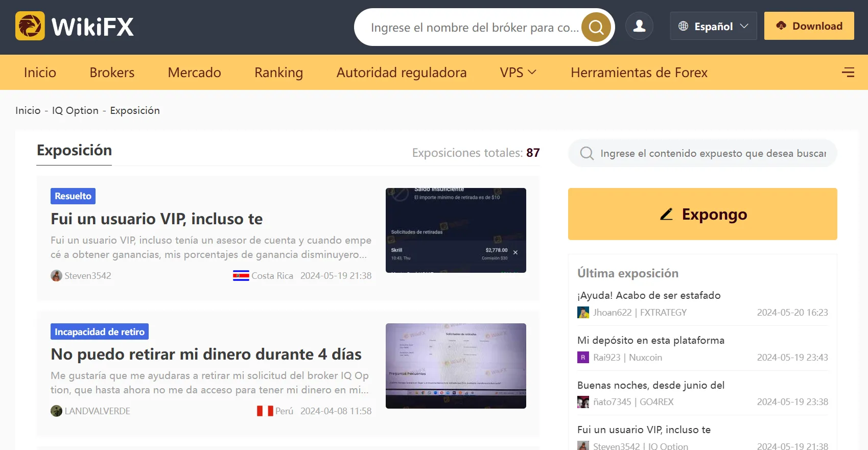Open Herramientas de Forex menu
Screen dimensions: 868x450
(x=639, y=73)
